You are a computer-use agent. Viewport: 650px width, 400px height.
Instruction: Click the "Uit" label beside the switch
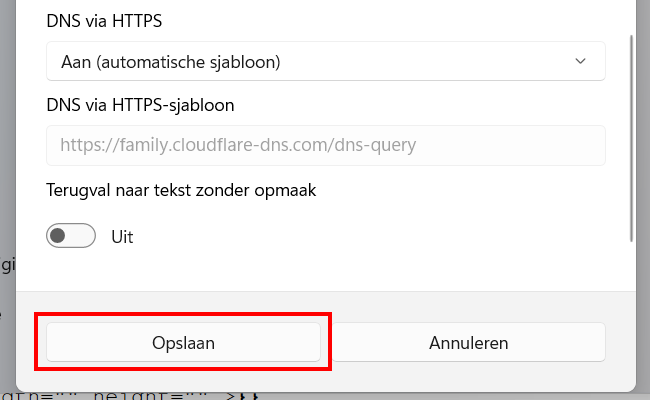click(x=122, y=238)
